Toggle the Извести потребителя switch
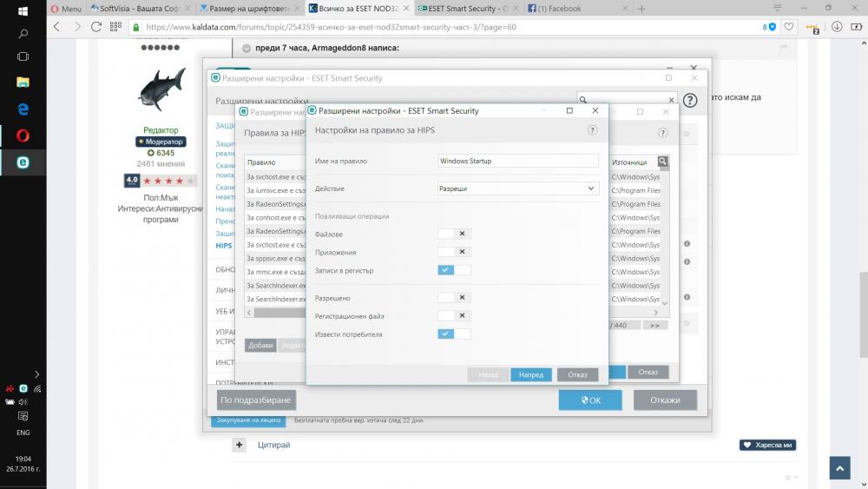 (x=454, y=334)
